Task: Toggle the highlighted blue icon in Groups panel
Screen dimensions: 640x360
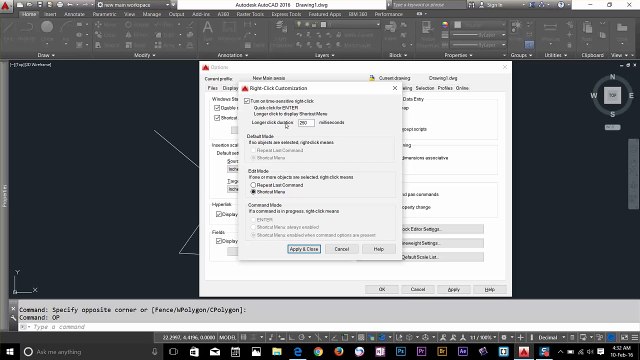Action: [529, 44]
